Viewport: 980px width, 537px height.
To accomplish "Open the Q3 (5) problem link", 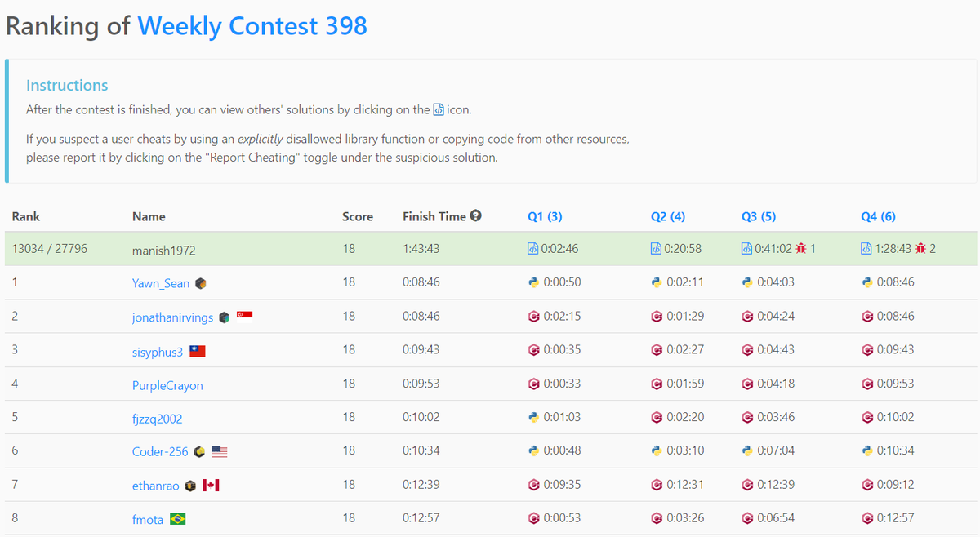I will point(759,216).
